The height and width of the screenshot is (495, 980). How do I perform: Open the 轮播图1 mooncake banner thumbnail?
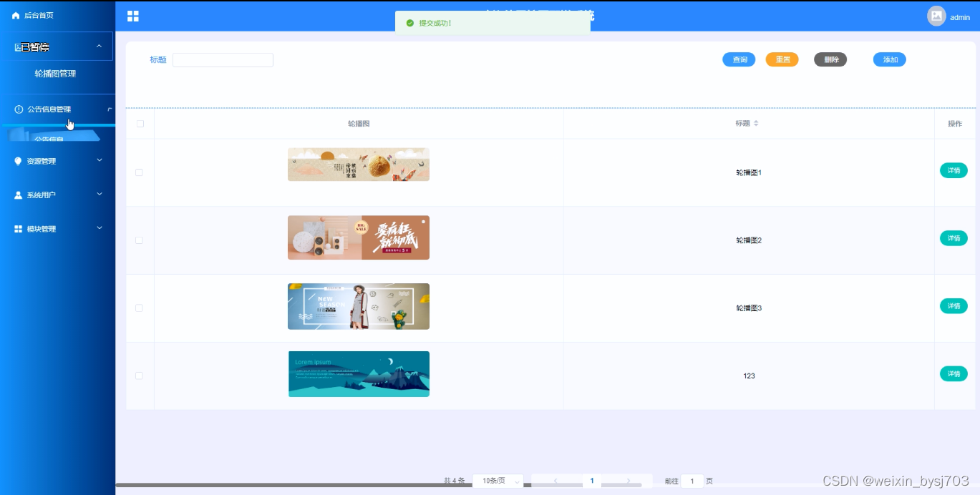pyautogui.click(x=359, y=165)
